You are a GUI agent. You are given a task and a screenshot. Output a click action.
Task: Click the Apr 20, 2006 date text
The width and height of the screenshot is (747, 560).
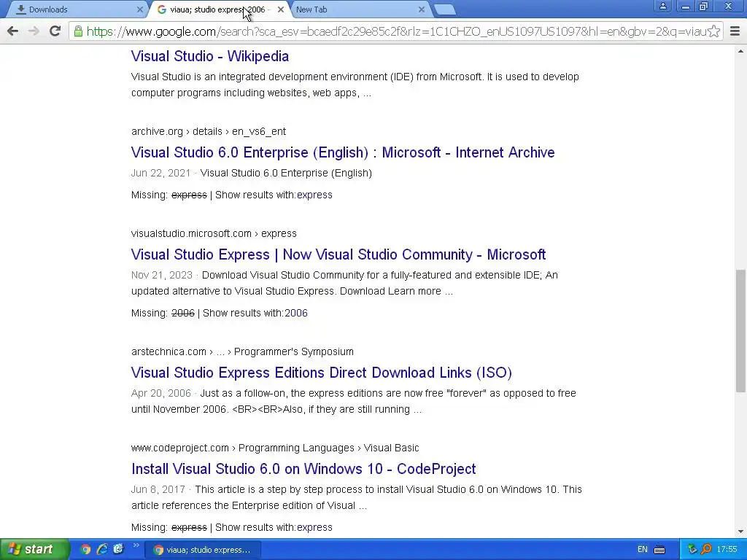161,393
